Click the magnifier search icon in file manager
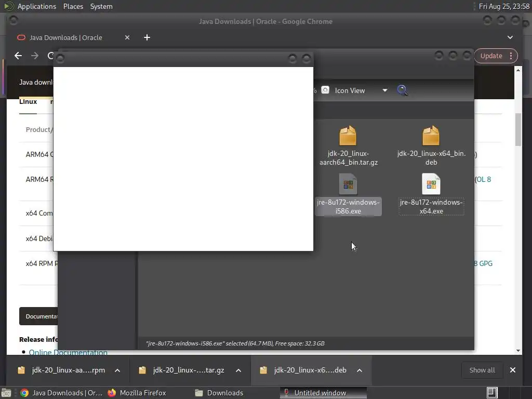 403,90
